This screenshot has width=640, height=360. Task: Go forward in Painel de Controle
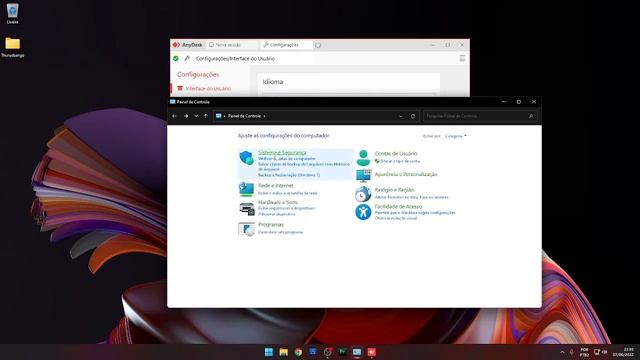point(186,116)
